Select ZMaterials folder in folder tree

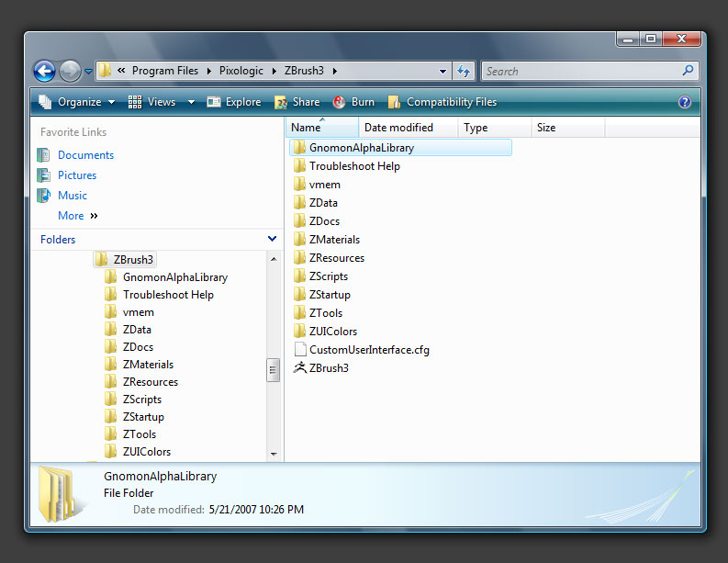tap(148, 365)
